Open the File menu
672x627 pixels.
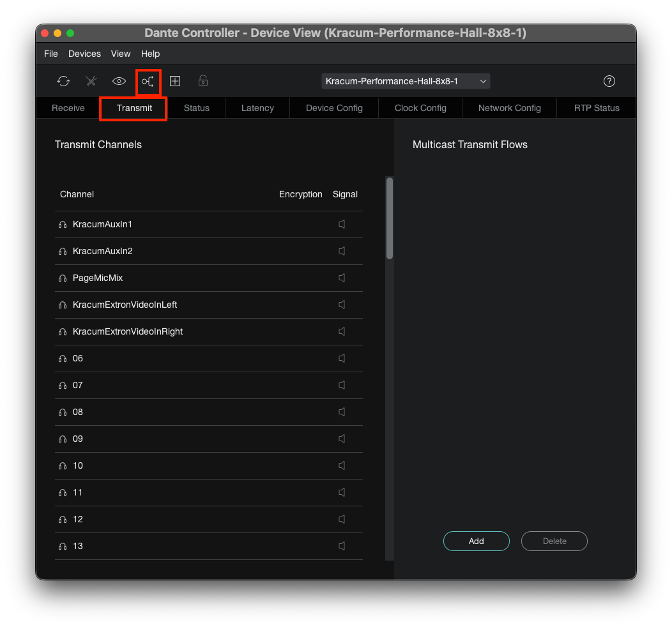click(x=51, y=54)
